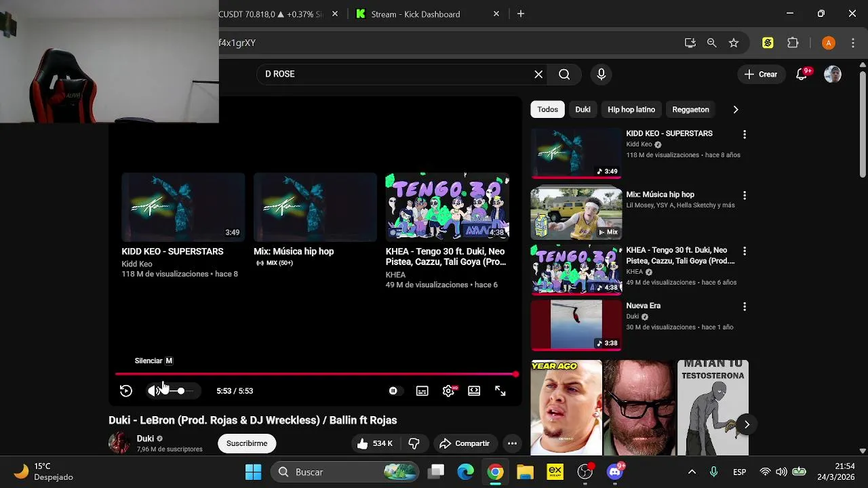Click the red video progress bar
868x488 pixels.
click(315, 374)
